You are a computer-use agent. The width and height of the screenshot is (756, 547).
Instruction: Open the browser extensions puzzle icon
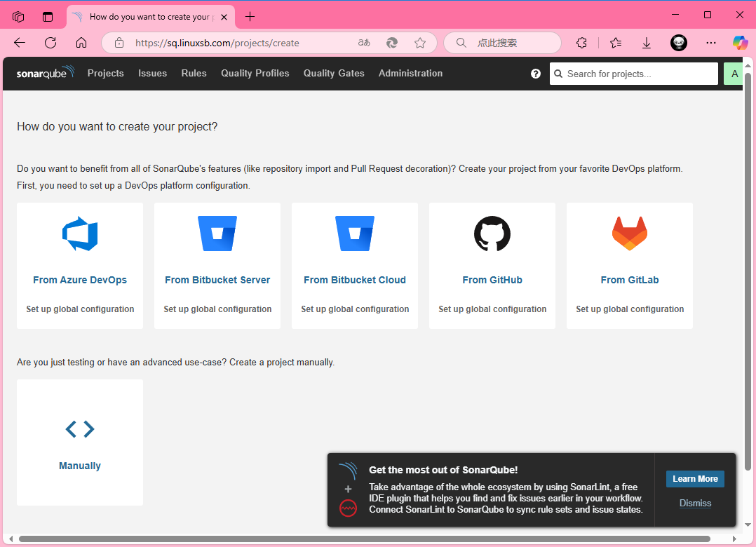pos(581,43)
